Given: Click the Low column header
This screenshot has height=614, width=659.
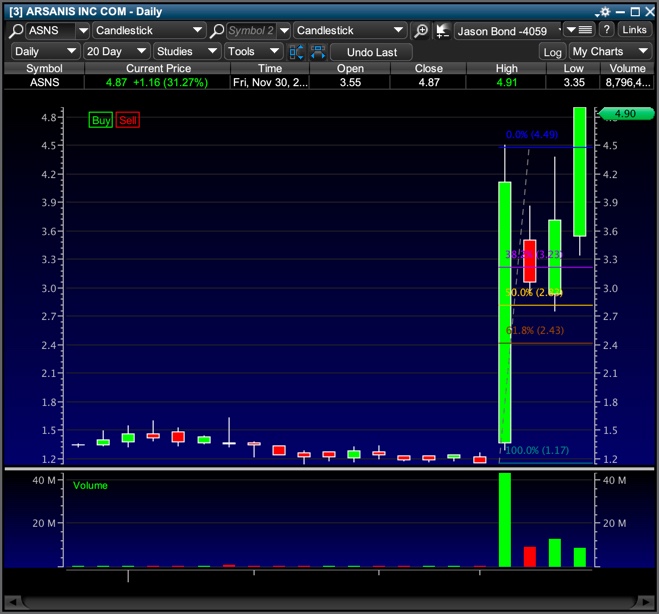Looking at the screenshot, I should pyautogui.click(x=573, y=69).
